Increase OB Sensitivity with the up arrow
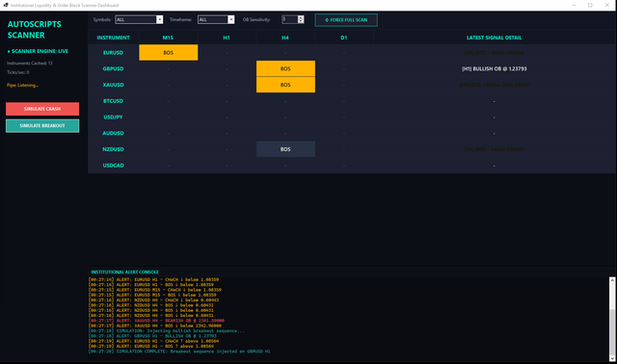This screenshot has width=617, height=364. tap(301, 17)
